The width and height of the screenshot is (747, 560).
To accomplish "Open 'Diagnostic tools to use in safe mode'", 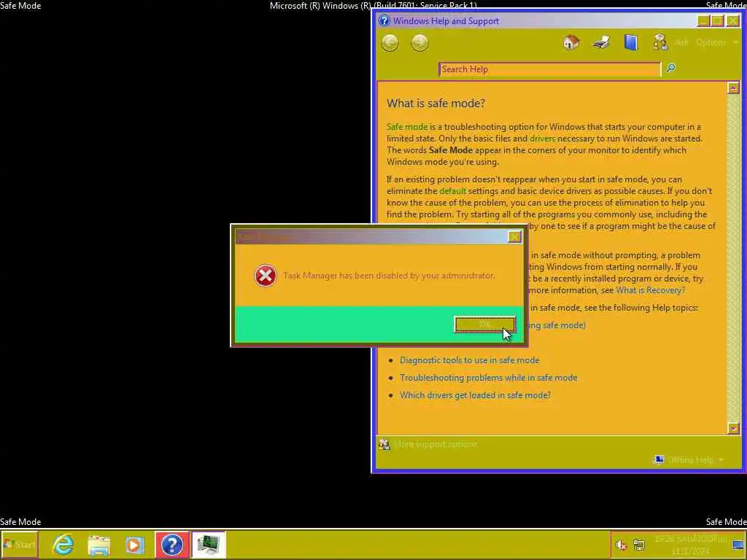I will pyautogui.click(x=469, y=360).
